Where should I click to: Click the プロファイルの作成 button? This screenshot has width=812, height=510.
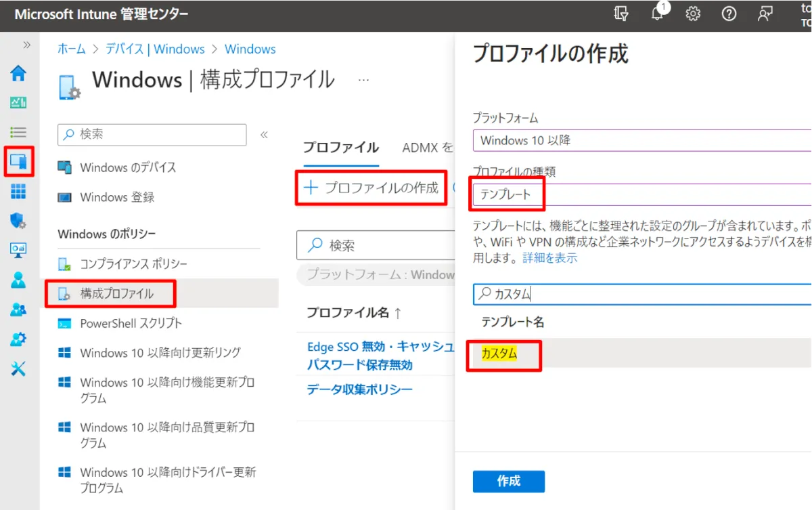(371, 188)
